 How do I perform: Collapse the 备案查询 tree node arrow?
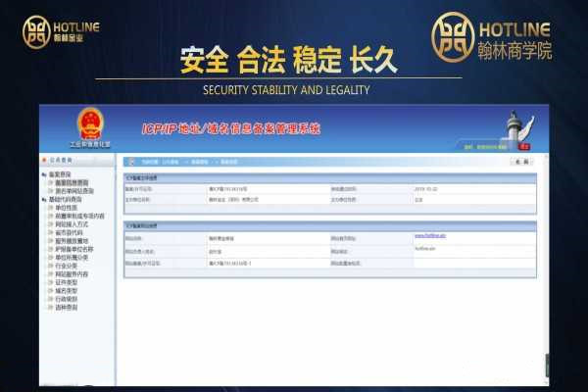(44, 174)
